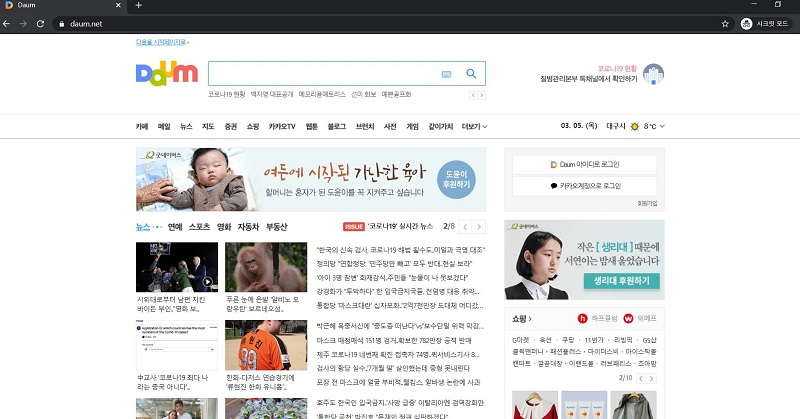Click the 생리대 후원하기 button on ad

(621, 281)
